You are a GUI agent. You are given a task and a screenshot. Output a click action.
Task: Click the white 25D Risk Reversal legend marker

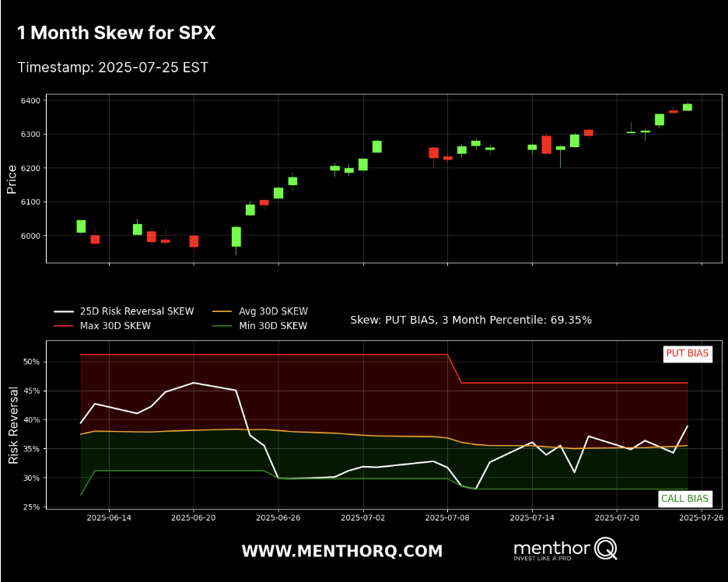click(x=63, y=310)
